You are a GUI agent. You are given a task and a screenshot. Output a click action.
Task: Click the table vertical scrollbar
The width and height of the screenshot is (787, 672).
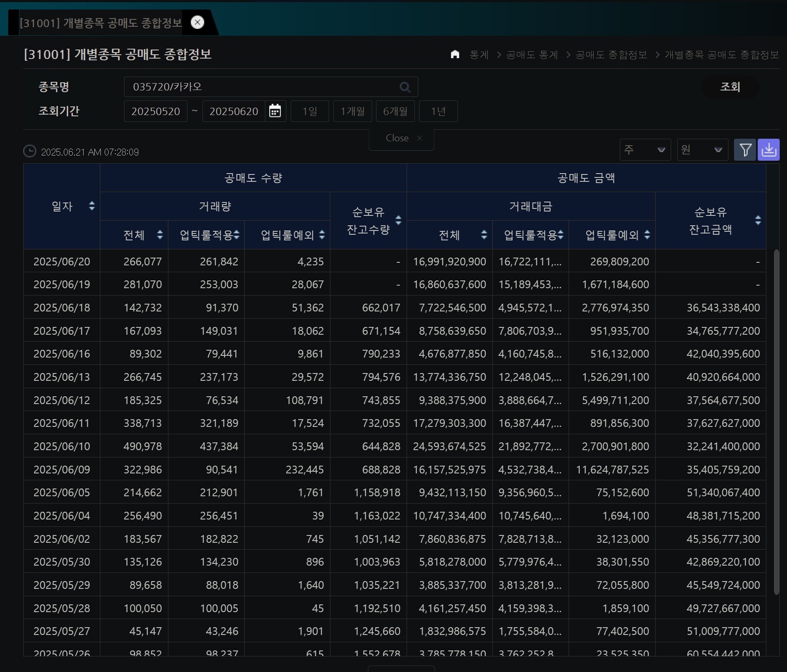point(776,422)
